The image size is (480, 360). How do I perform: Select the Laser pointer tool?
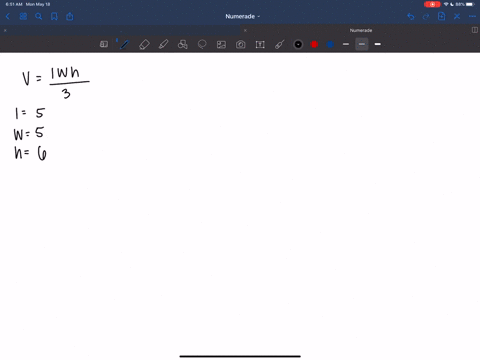pyautogui.click(x=279, y=44)
